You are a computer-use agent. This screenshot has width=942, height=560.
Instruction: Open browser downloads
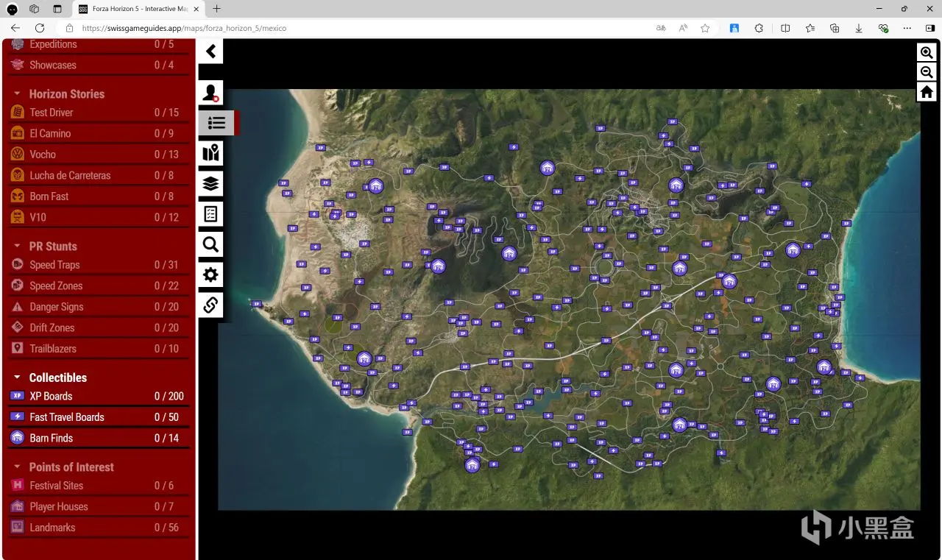(x=859, y=28)
